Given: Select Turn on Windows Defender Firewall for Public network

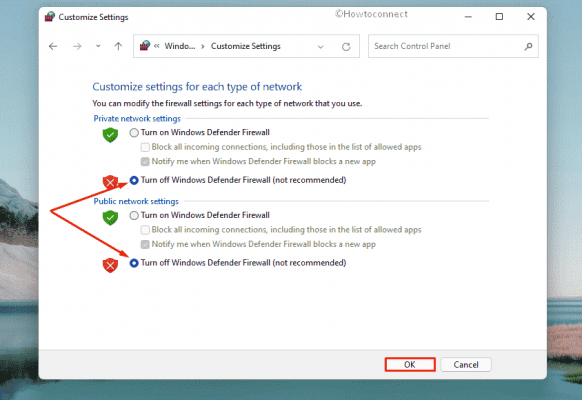Looking at the screenshot, I should pos(134,215).
